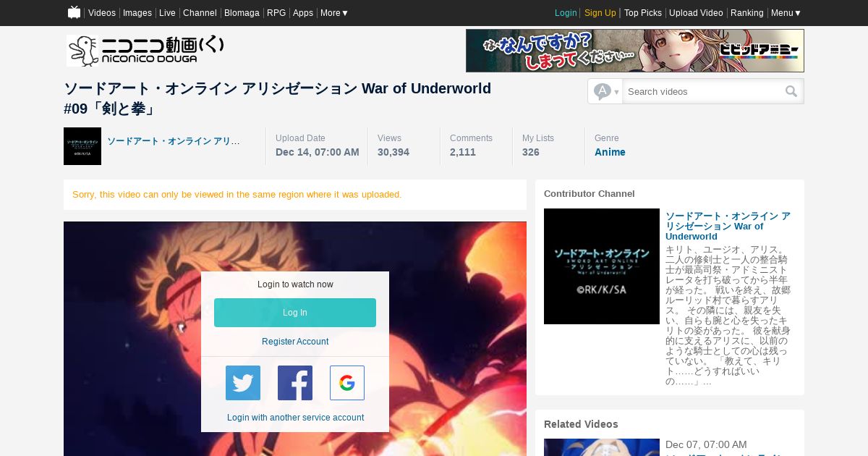The image size is (868, 456).
Task: Click the Contributor Channel description text
Action: pos(728,315)
